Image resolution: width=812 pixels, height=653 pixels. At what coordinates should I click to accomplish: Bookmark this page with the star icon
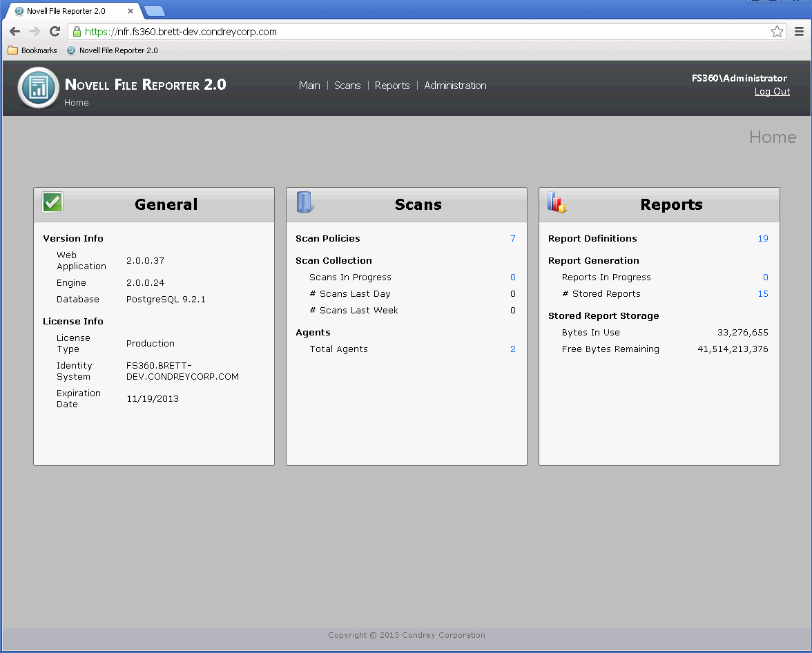point(777,32)
